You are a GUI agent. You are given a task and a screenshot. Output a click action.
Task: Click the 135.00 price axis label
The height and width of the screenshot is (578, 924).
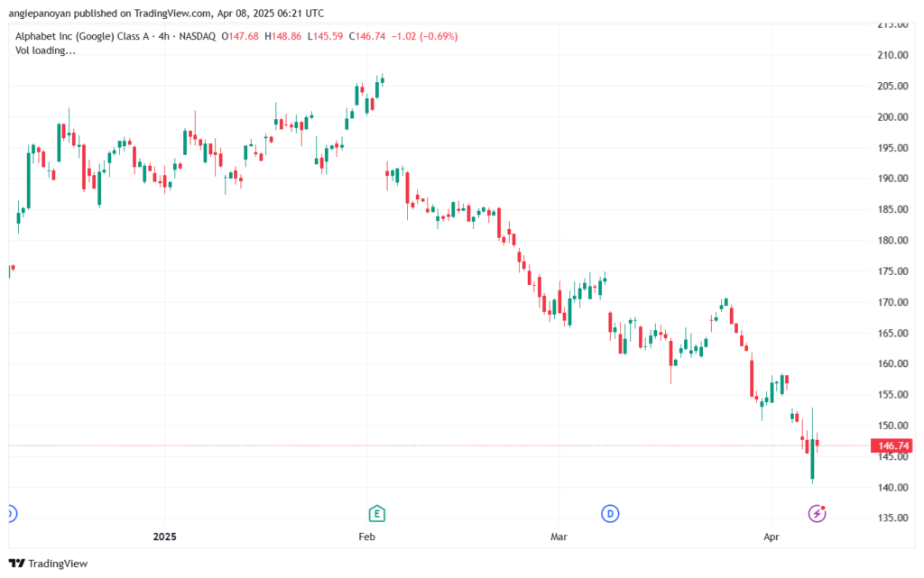coord(892,518)
